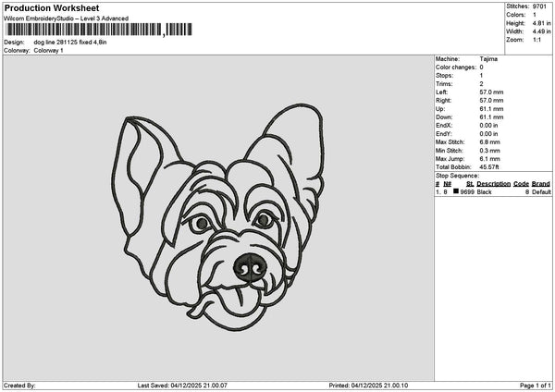Click 'Wilcom EmbroideryStudio – Level 3 Advanced' text
Image resolution: width=555 pixels, height=392 pixels.
click(x=67, y=18)
